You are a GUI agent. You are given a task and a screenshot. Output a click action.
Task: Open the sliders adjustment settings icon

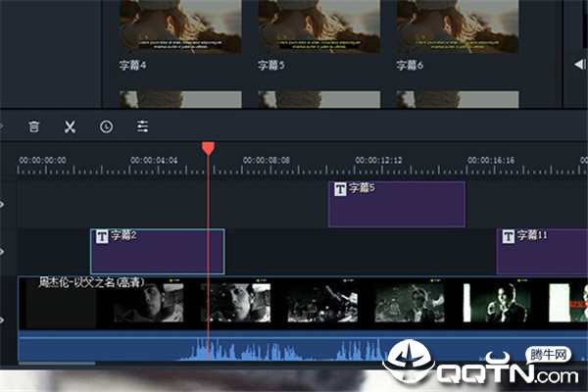142,126
